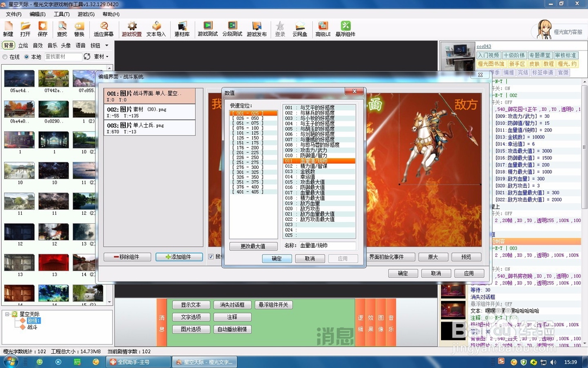The height and width of the screenshot is (368, 588).
Task: Open 游戏设置 game settings gear icon
Action: [132, 29]
